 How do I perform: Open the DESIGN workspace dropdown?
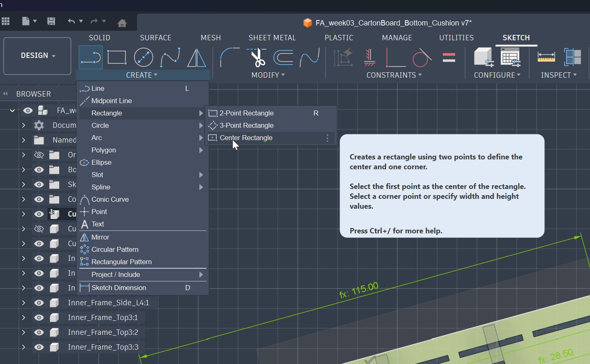37,56
